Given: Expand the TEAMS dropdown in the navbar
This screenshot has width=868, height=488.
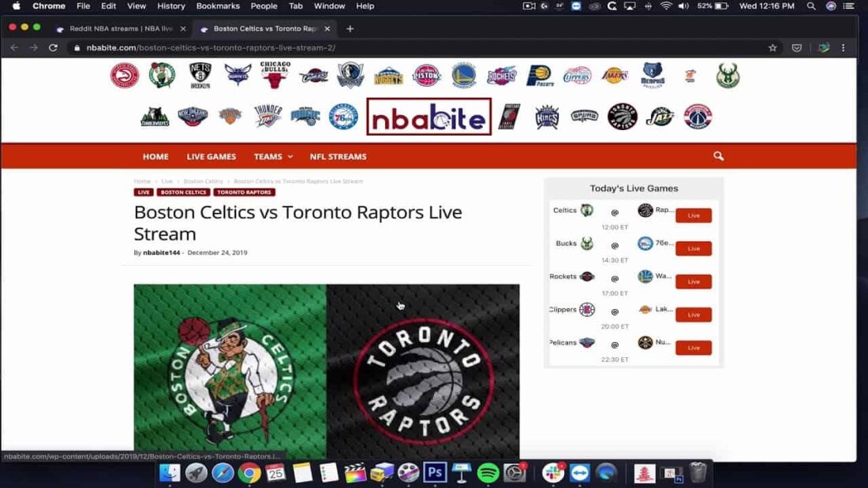Looking at the screenshot, I should (273, 157).
